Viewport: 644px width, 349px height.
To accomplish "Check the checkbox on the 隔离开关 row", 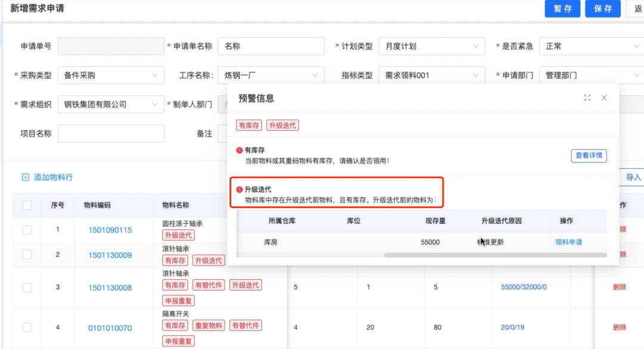I will point(27,327).
